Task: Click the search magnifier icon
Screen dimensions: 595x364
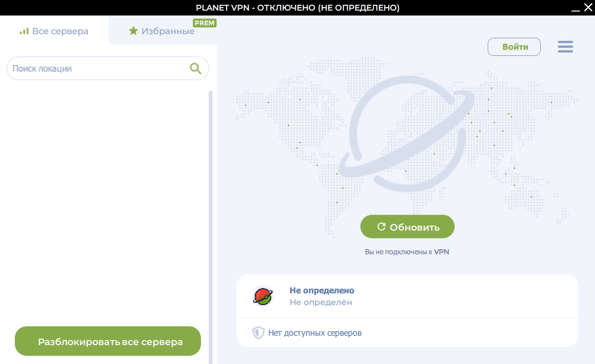Action: tap(195, 68)
